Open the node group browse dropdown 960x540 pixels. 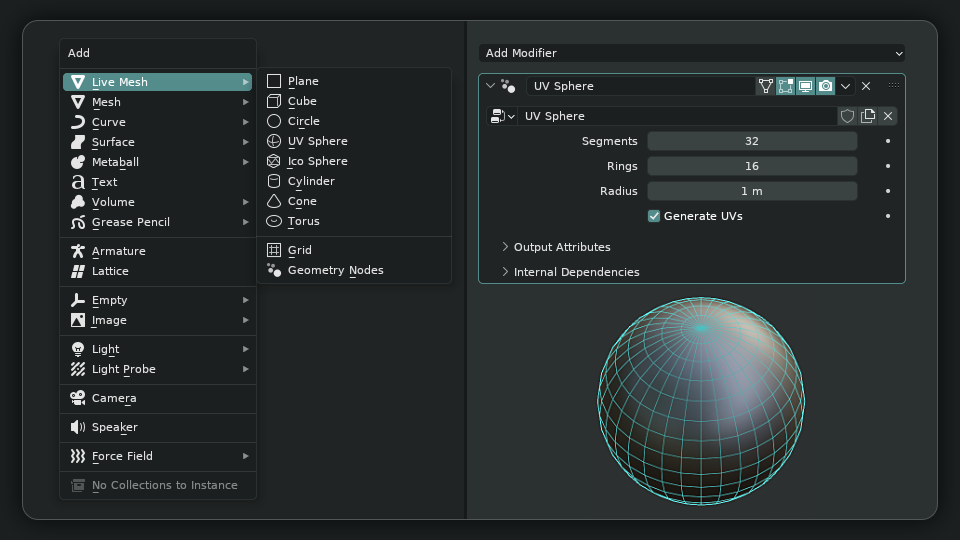pos(503,116)
